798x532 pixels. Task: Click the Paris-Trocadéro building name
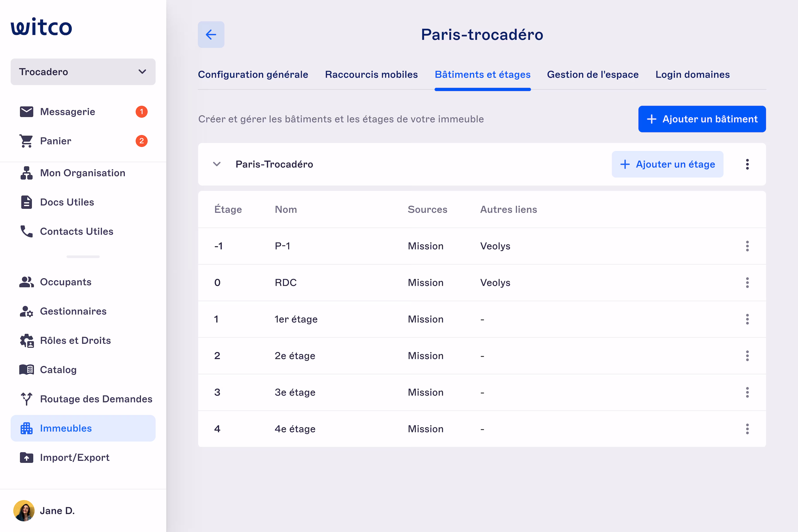tap(274, 164)
